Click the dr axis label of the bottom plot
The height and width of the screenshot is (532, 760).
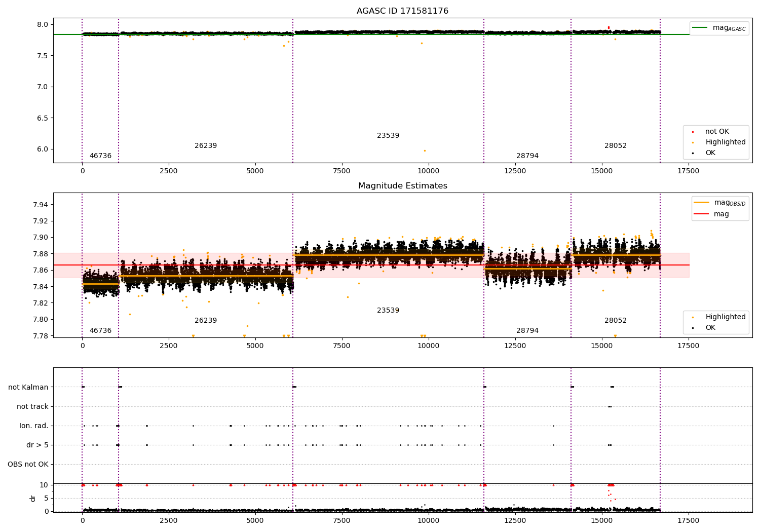pos(33,498)
